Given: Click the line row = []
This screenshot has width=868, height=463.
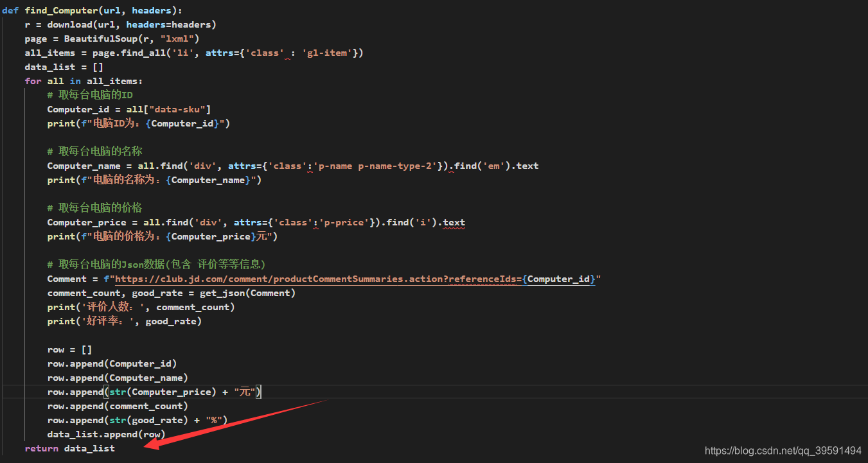Looking at the screenshot, I should click(x=70, y=349).
